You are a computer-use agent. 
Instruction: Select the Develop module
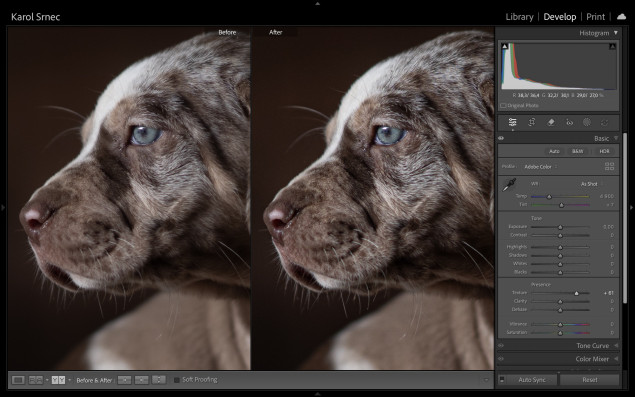click(x=560, y=17)
